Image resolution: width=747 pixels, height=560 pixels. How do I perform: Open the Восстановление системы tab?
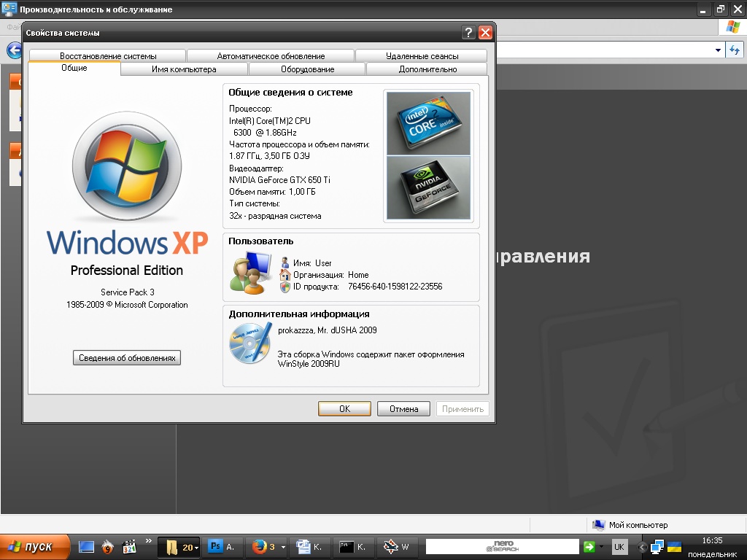[108, 55]
